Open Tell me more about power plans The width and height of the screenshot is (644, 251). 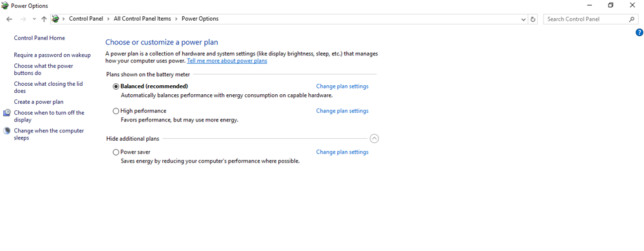(x=227, y=61)
